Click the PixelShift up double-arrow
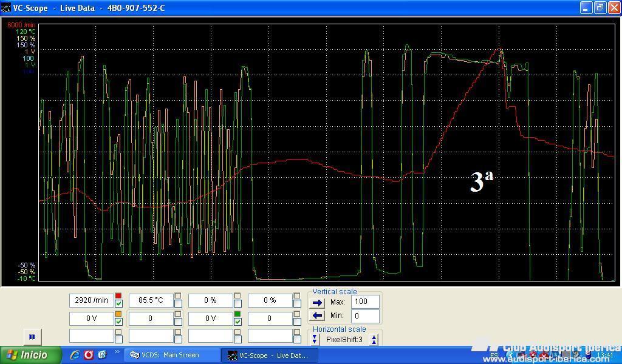Viewport: 622px width, 364px height. tap(374, 340)
